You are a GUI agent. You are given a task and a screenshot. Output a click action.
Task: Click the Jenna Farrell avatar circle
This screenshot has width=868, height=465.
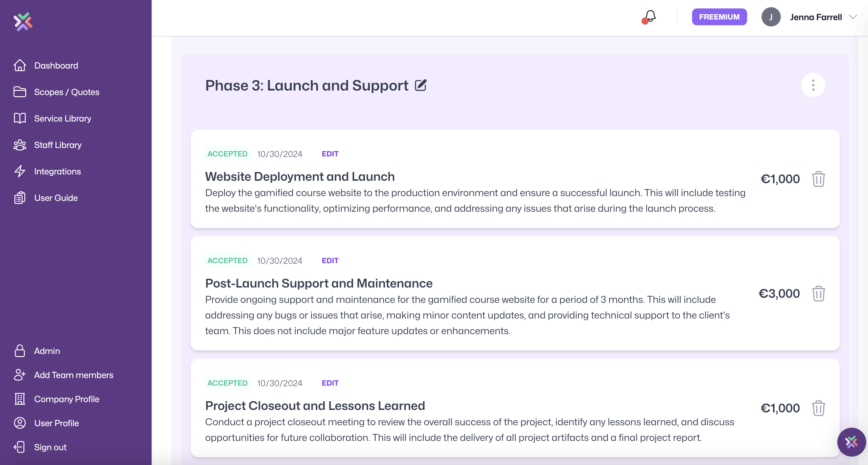[x=771, y=17]
